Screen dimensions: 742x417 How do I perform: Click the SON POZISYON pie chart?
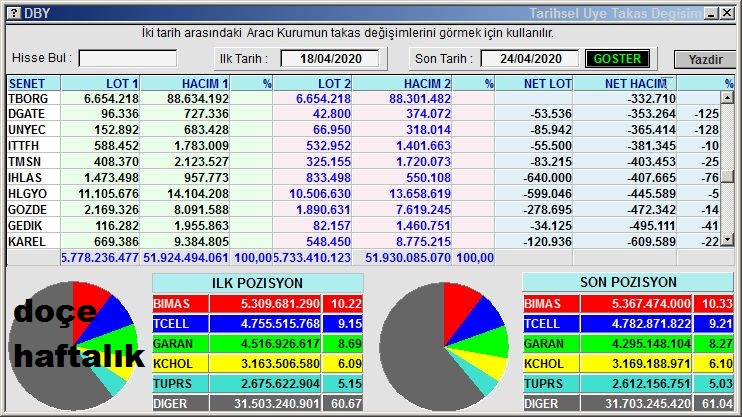[444, 346]
